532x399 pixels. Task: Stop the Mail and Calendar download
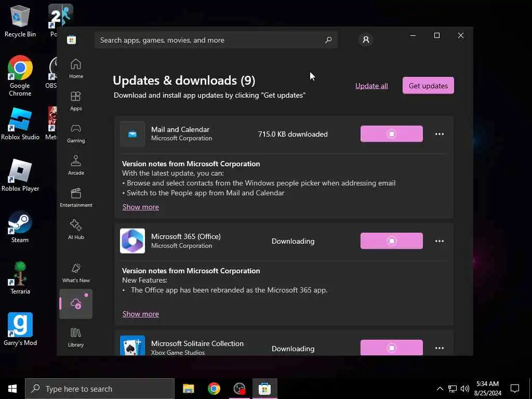pyautogui.click(x=392, y=134)
